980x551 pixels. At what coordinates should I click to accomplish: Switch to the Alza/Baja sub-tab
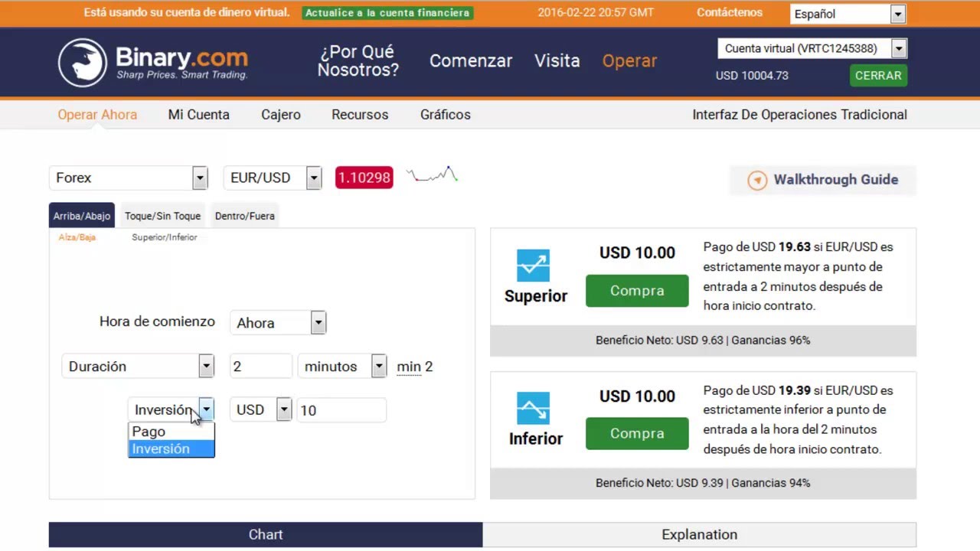[77, 237]
